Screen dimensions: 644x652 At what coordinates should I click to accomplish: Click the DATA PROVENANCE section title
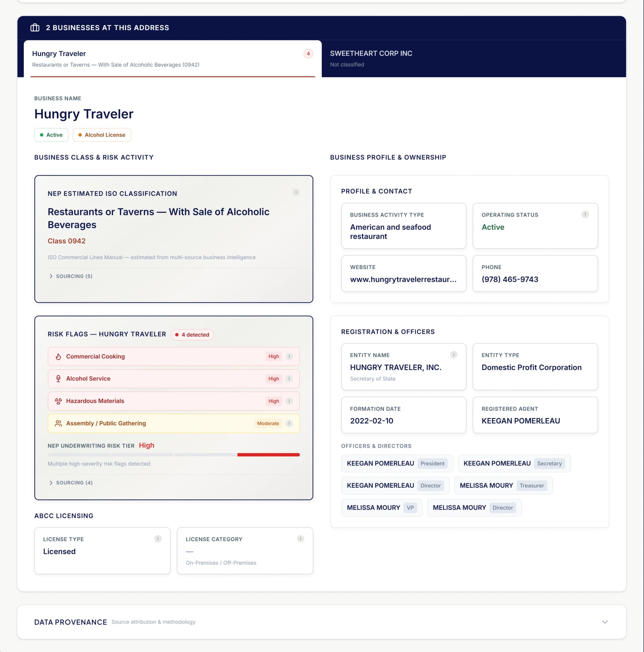click(x=70, y=622)
